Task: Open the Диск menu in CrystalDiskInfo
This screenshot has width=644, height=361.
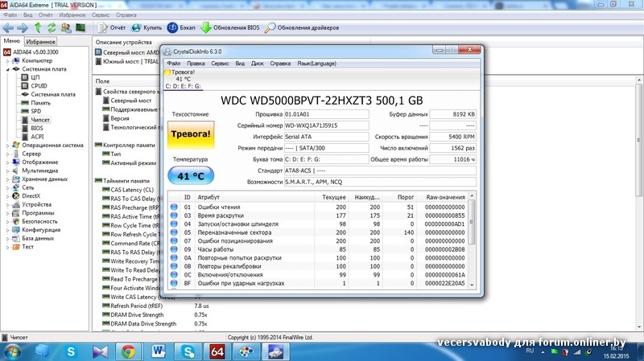Action: coord(258,63)
